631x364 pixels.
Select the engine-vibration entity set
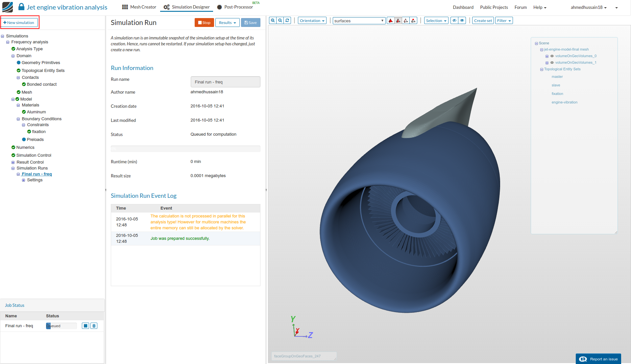click(564, 102)
